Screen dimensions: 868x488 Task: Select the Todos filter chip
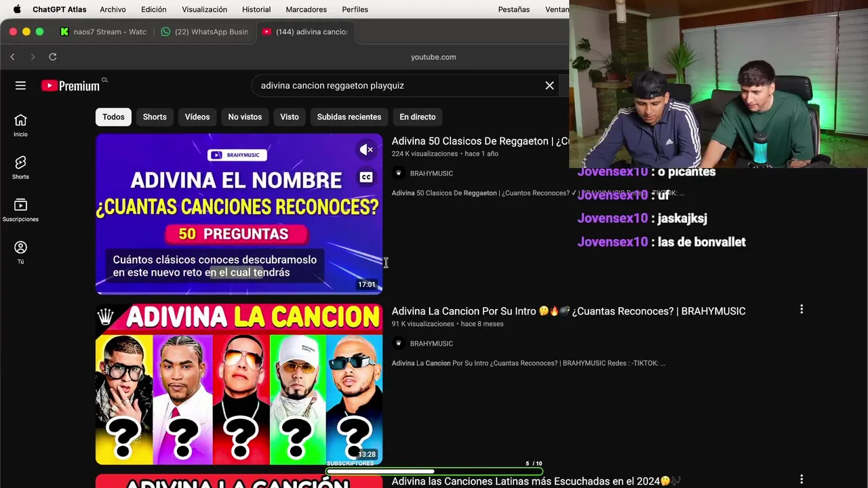coord(113,117)
